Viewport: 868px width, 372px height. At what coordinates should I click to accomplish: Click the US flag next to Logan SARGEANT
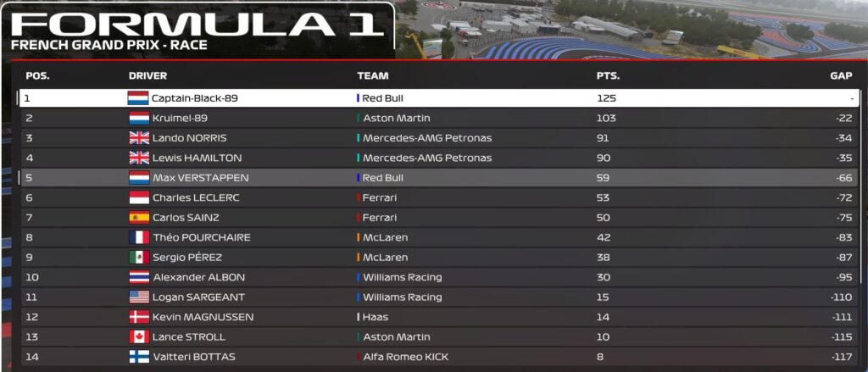point(138,297)
